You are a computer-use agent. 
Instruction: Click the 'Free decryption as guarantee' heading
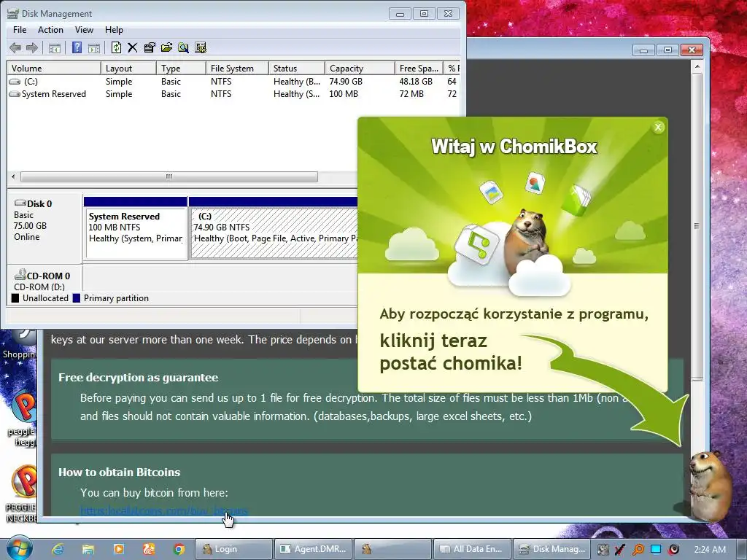click(138, 378)
